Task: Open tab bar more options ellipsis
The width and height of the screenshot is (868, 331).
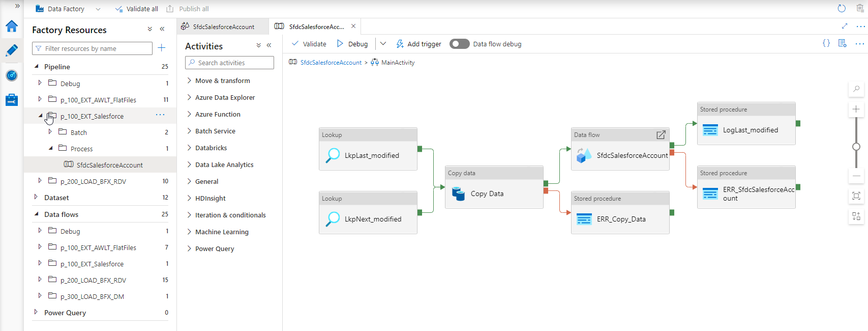Action: click(x=861, y=26)
